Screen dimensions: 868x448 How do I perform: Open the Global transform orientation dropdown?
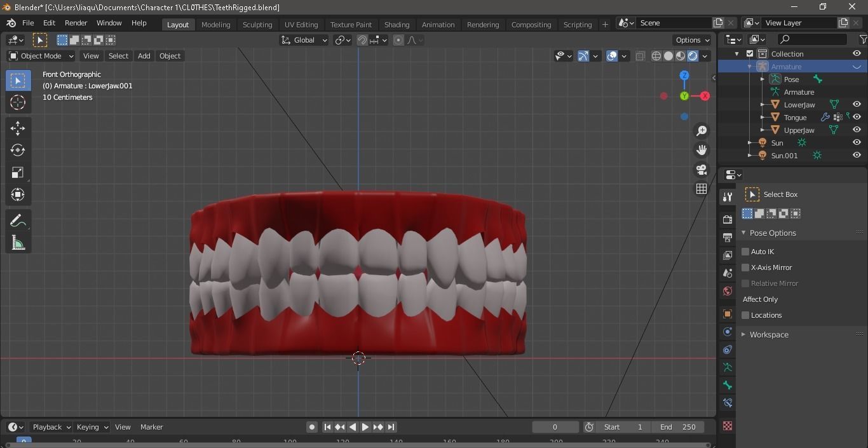pyautogui.click(x=304, y=40)
